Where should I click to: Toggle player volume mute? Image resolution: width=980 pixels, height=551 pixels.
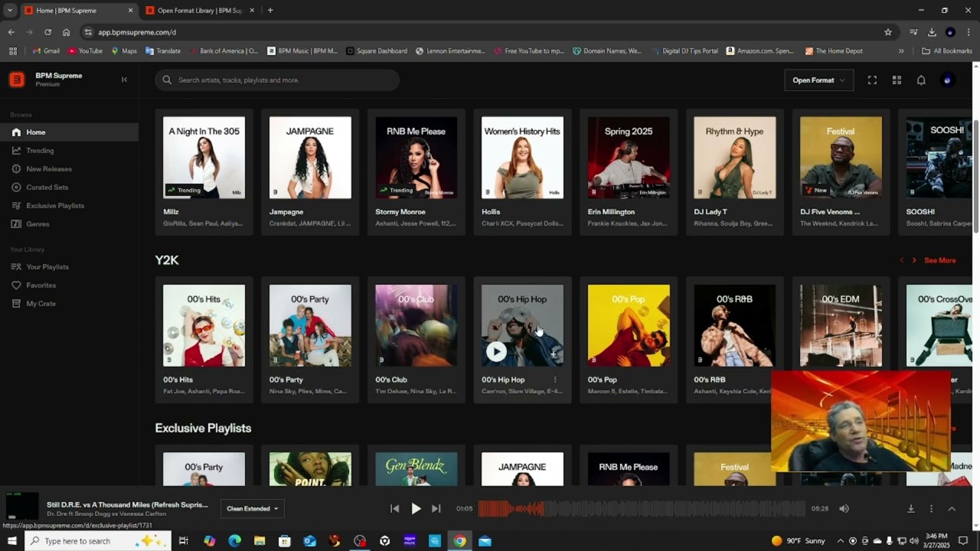coord(844,509)
